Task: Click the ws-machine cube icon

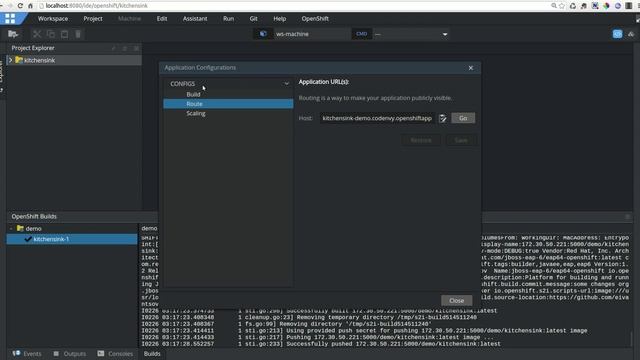Action: coord(263,34)
